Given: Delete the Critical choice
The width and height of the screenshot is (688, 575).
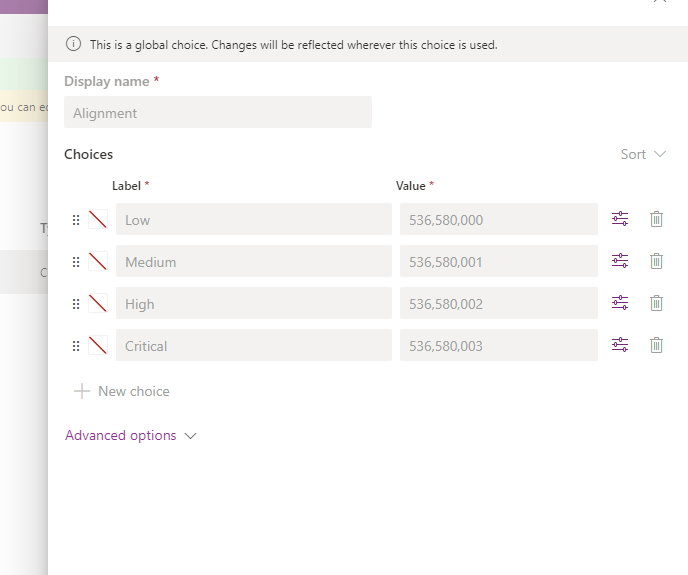Looking at the screenshot, I should click(x=656, y=345).
